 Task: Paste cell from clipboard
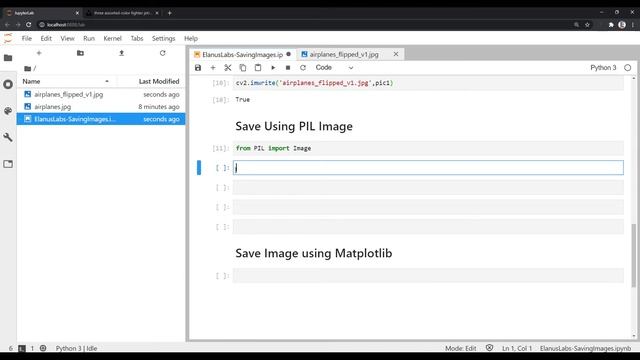click(x=258, y=68)
